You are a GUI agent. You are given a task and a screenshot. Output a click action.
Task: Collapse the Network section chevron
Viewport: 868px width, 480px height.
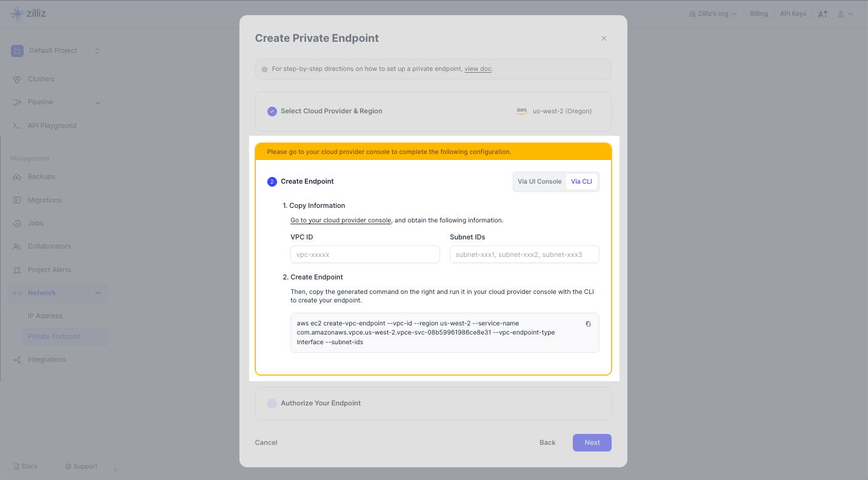click(98, 293)
